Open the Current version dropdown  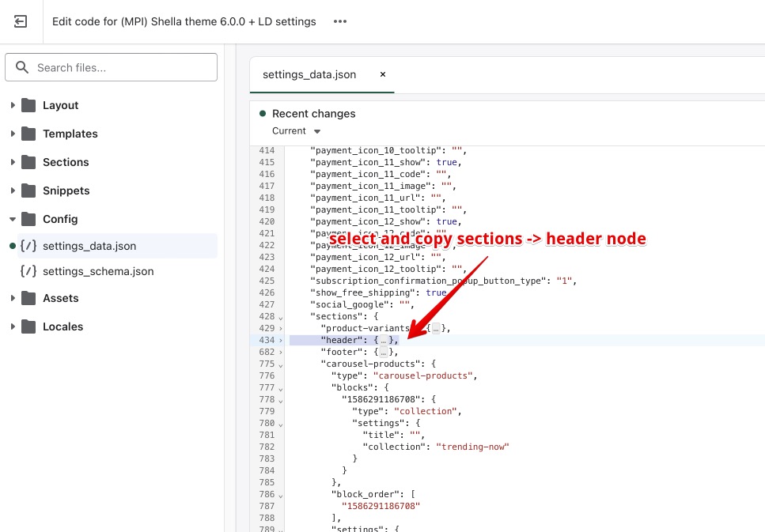point(296,130)
